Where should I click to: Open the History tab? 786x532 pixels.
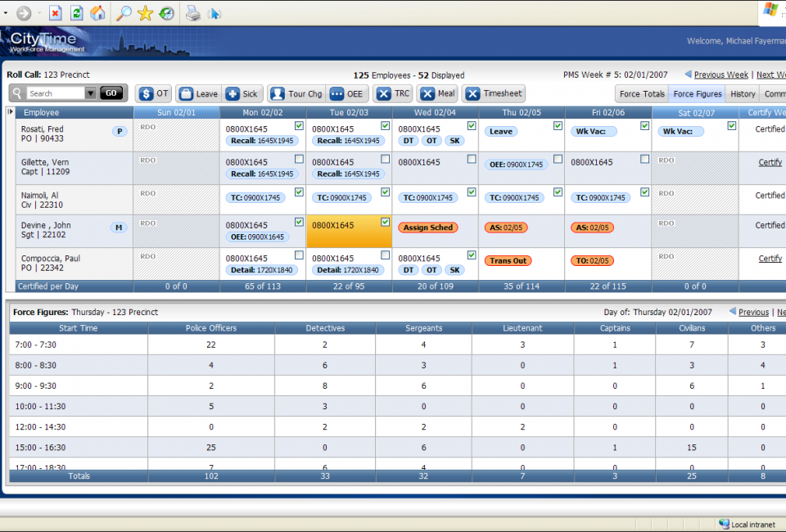click(x=743, y=93)
